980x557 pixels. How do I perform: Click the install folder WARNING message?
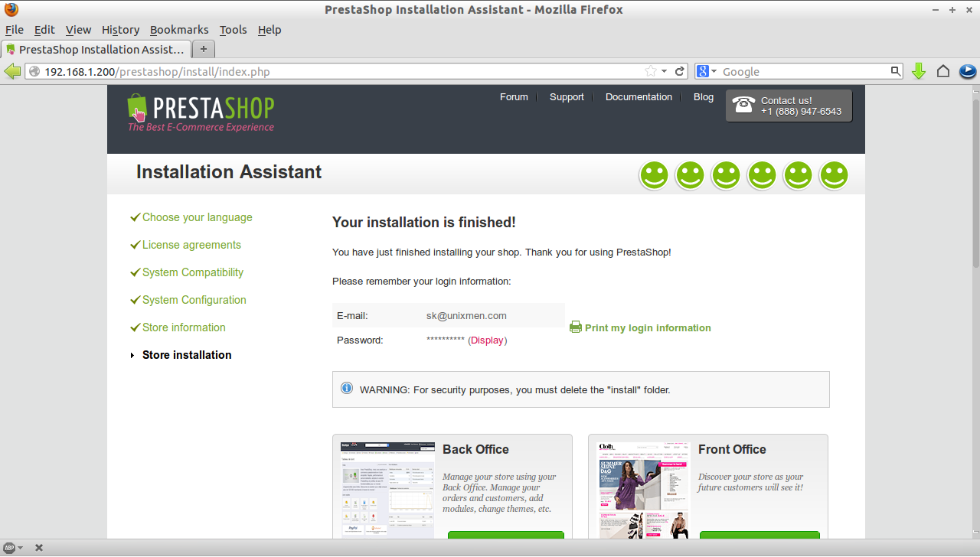pos(514,389)
